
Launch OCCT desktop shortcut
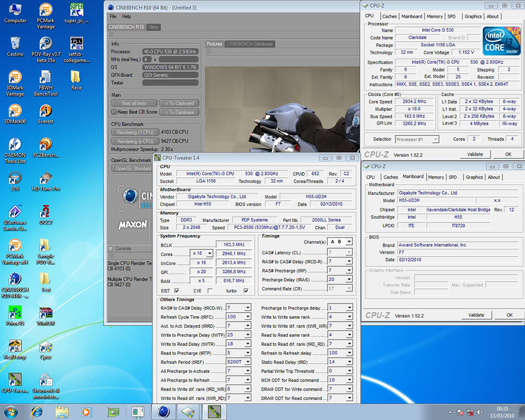[x=46, y=215]
